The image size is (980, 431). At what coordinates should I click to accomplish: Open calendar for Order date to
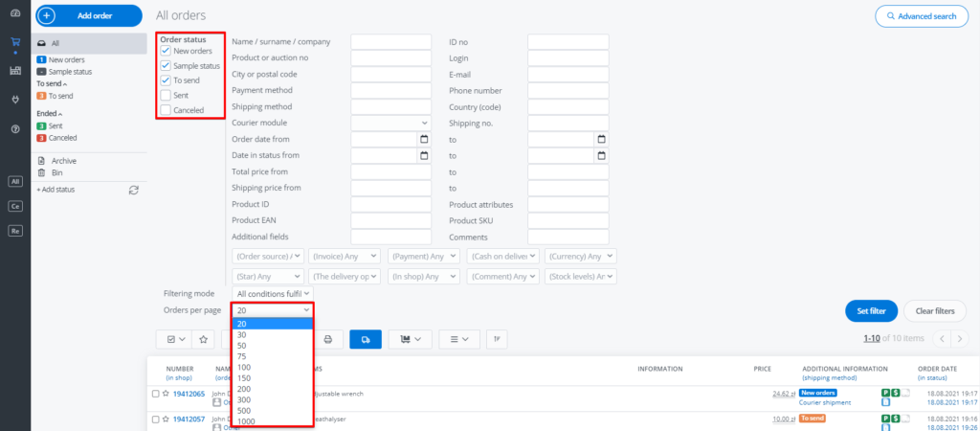(601, 139)
